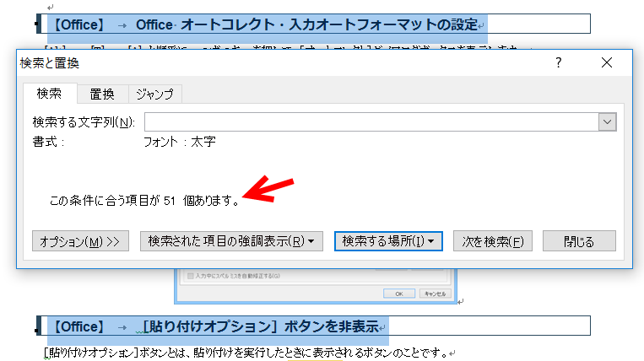Screen dimensions: 644x361
Task: Click OK in the background dialog image
Action: pyautogui.click(x=399, y=294)
